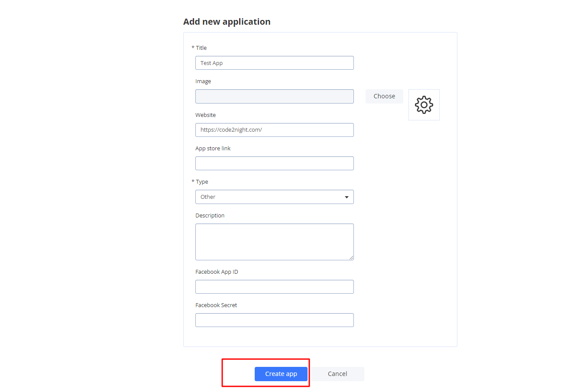The image size is (580, 392).
Task: Click the Choose image button
Action: [384, 96]
